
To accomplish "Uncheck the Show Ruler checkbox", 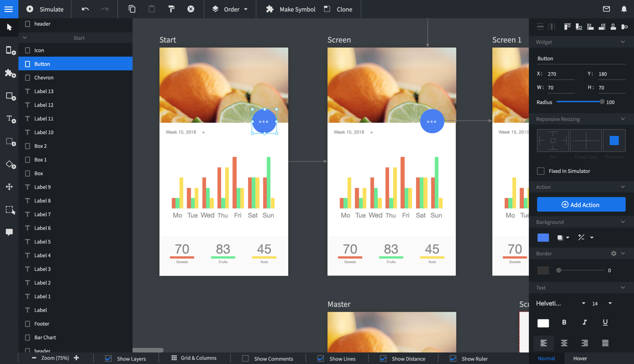I will coord(453,359).
